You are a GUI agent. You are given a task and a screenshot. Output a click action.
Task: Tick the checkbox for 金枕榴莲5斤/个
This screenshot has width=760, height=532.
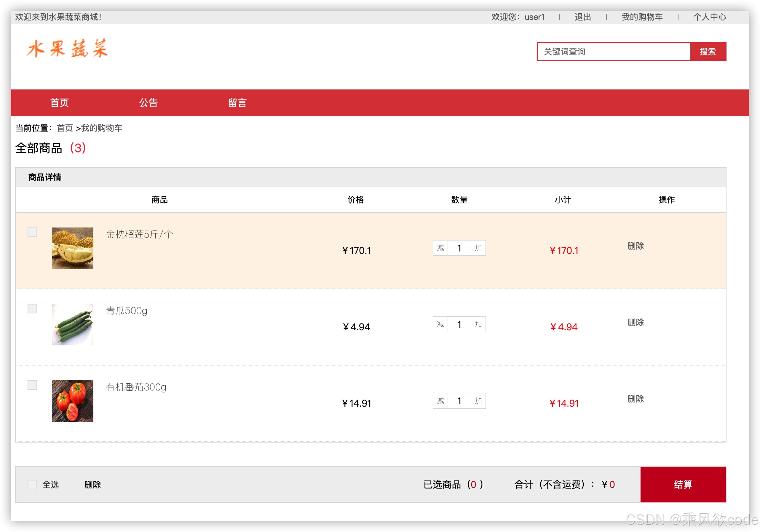(x=32, y=232)
